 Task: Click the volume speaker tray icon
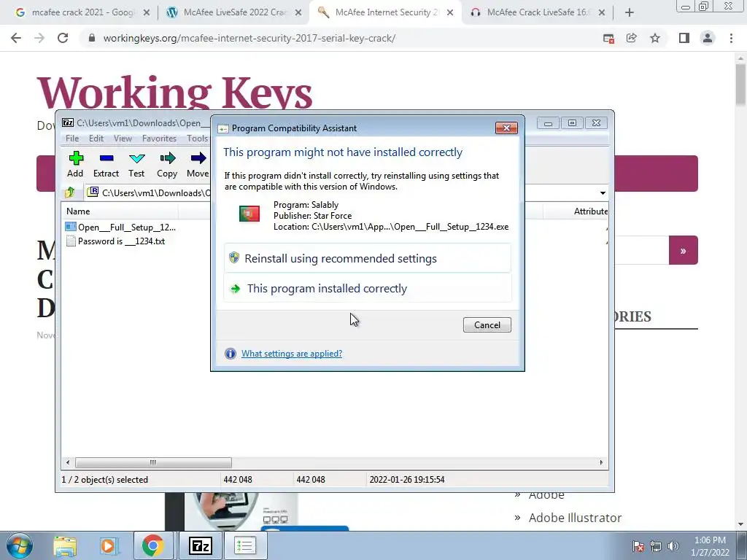click(x=673, y=546)
